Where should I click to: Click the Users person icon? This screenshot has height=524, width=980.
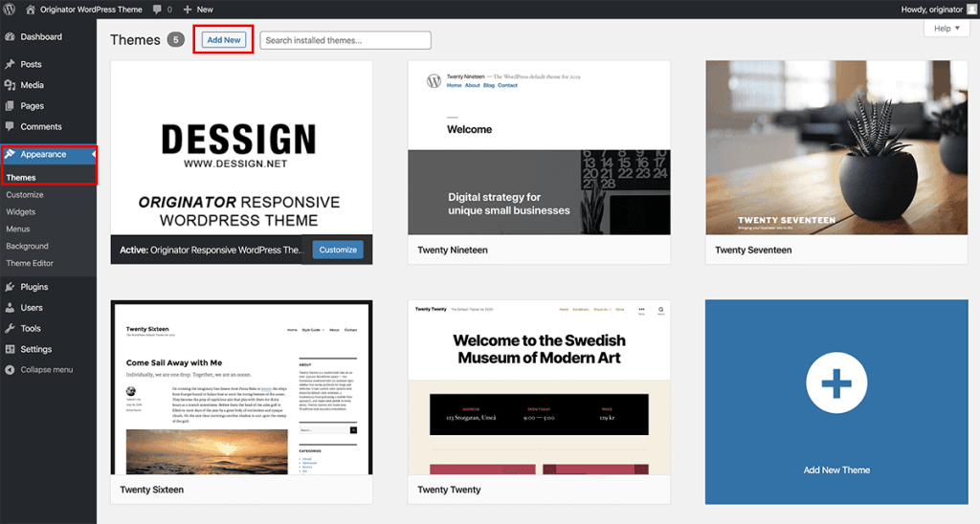(x=10, y=307)
